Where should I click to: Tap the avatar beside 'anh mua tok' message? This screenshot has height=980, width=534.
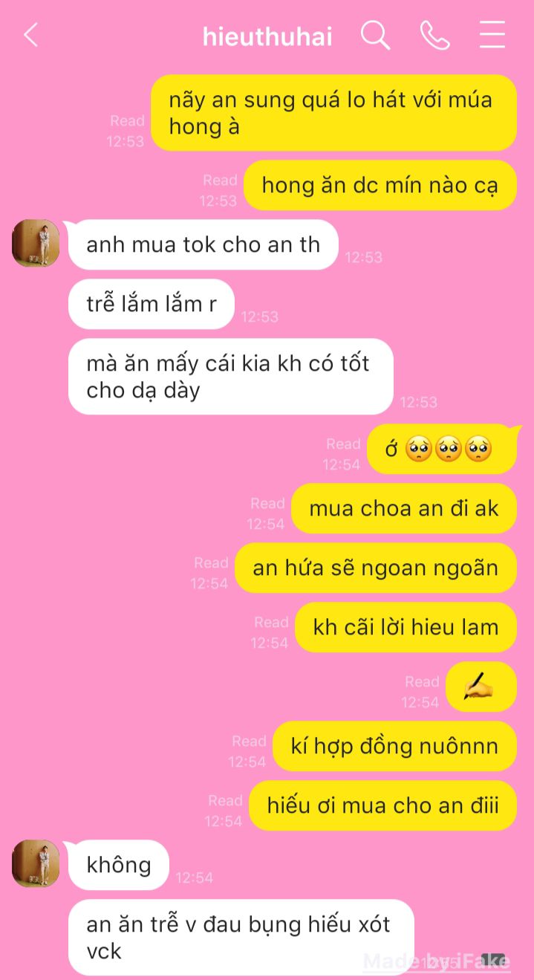(36, 243)
